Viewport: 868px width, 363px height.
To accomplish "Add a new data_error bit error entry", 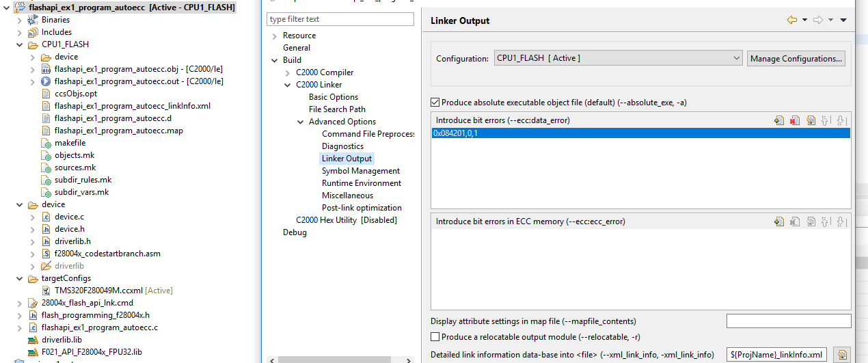I will tap(779, 120).
